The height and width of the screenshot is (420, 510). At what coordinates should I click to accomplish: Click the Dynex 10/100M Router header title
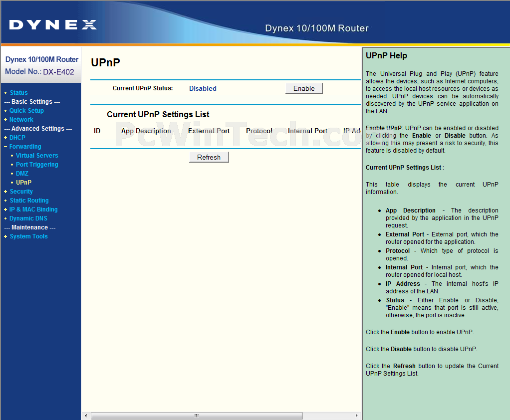(317, 28)
